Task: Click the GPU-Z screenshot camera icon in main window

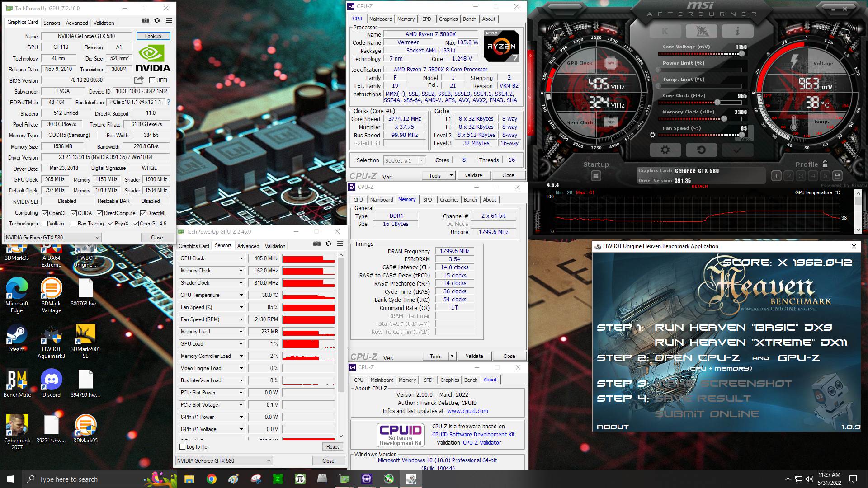Action: (x=145, y=21)
